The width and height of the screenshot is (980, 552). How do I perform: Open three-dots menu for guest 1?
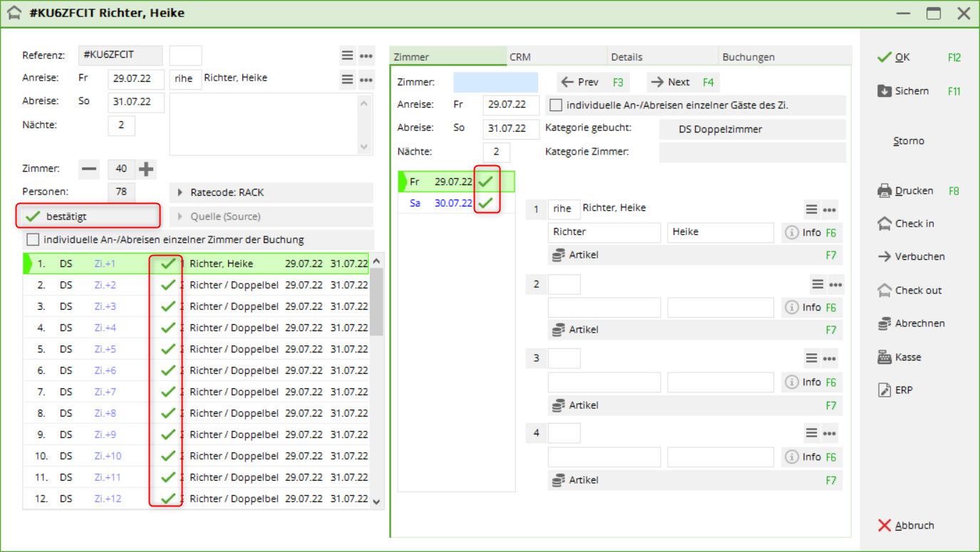pos(829,209)
